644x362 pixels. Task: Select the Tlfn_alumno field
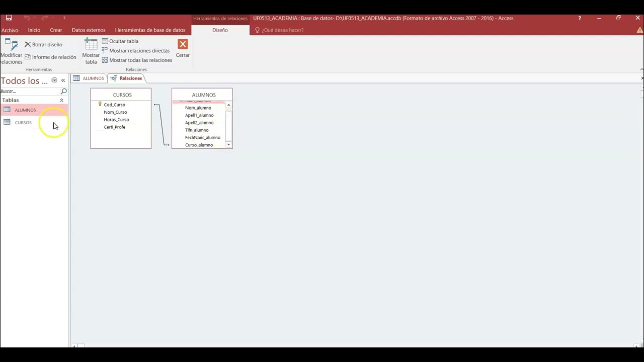point(197,130)
